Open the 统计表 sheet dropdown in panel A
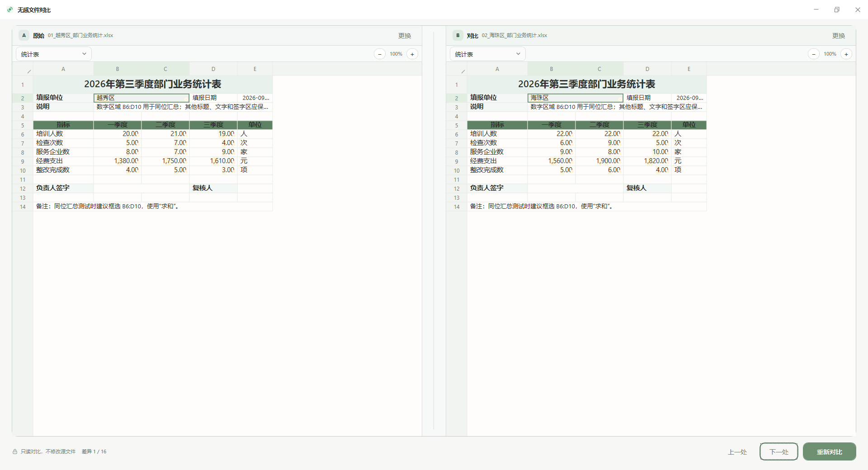This screenshot has width=868, height=470. pos(54,54)
